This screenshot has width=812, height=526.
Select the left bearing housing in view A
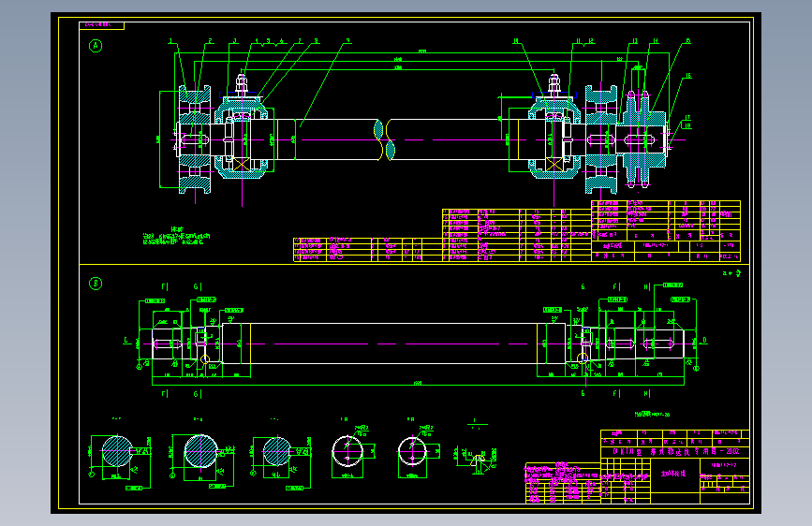(243, 139)
